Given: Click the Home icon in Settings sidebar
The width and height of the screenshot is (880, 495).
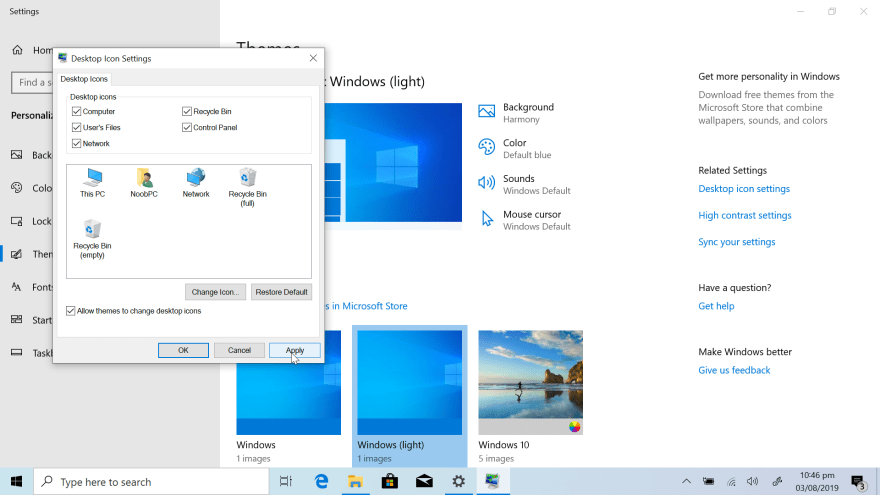Looking at the screenshot, I should pyautogui.click(x=17, y=50).
